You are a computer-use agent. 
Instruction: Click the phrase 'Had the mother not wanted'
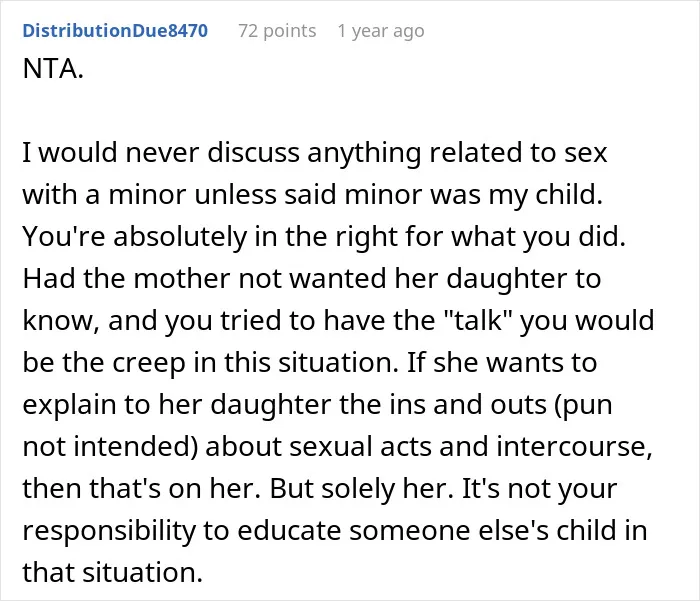(x=204, y=279)
